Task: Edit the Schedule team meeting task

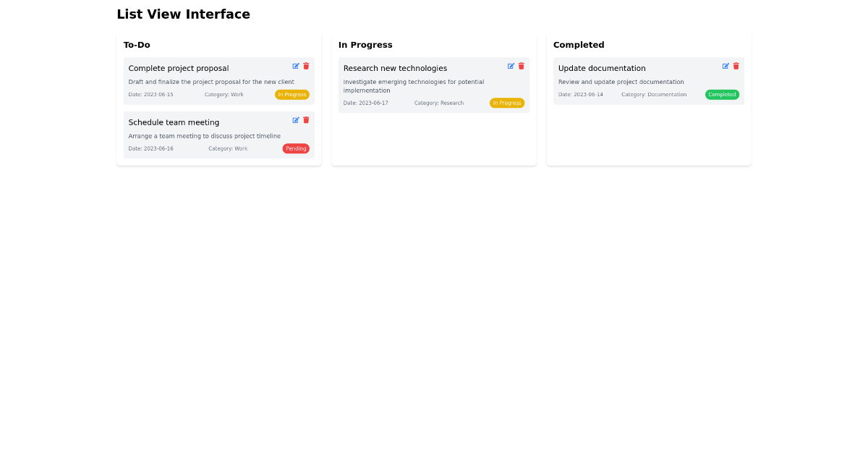Action: [296, 120]
